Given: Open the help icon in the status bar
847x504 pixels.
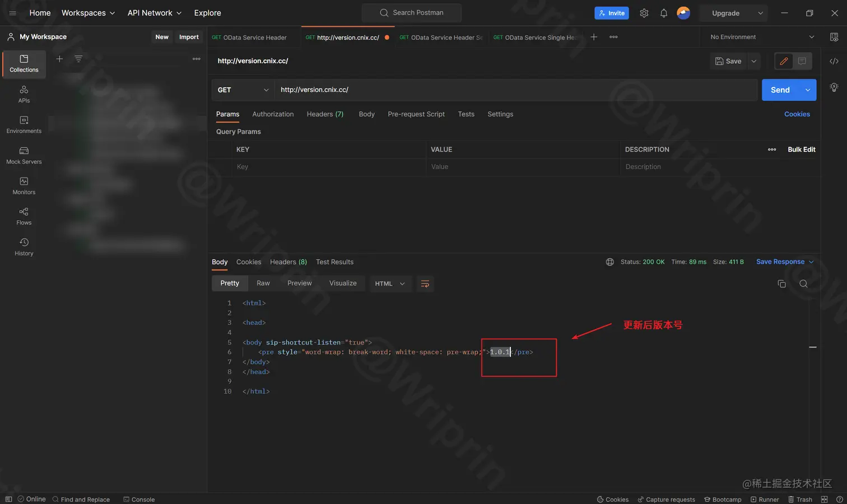Looking at the screenshot, I should click(x=839, y=500).
